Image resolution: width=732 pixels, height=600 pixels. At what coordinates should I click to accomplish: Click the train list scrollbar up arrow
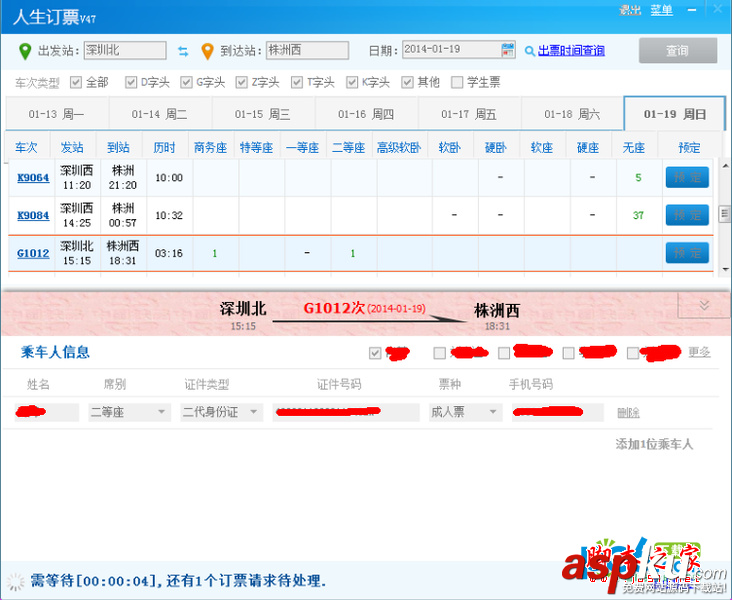pos(725,166)
